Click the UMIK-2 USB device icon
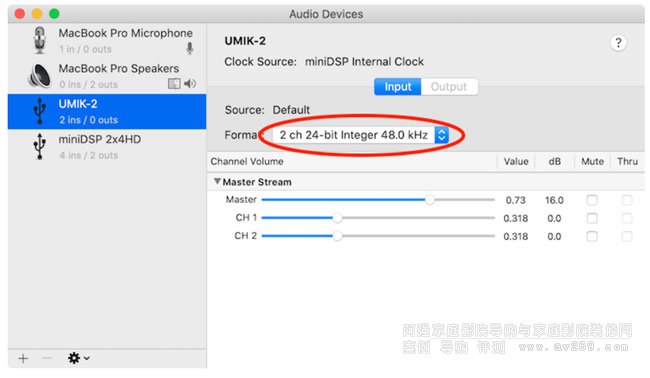The height and width of the screenshot is (378, 650). pos(40,111)
